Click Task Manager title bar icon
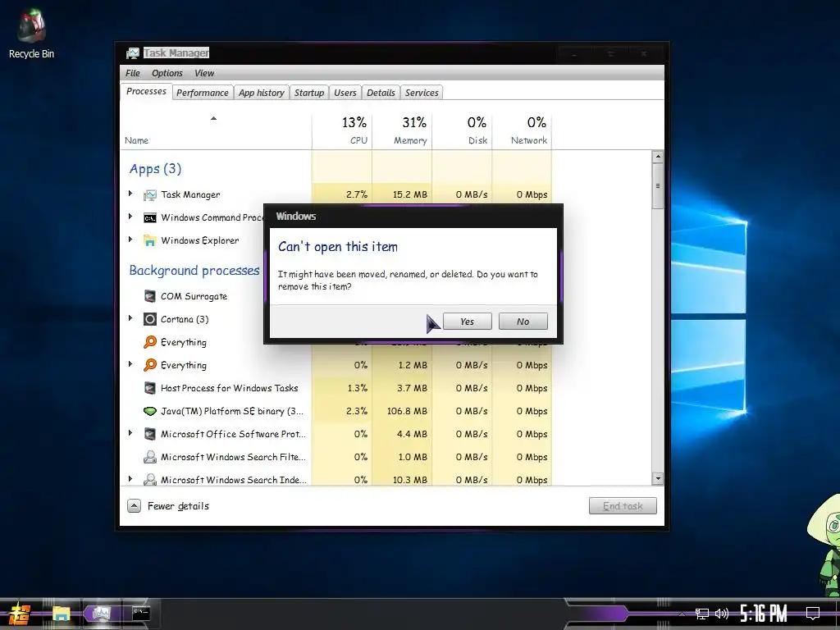Viewport: 840px width, 630px height. tap(132, 53)
